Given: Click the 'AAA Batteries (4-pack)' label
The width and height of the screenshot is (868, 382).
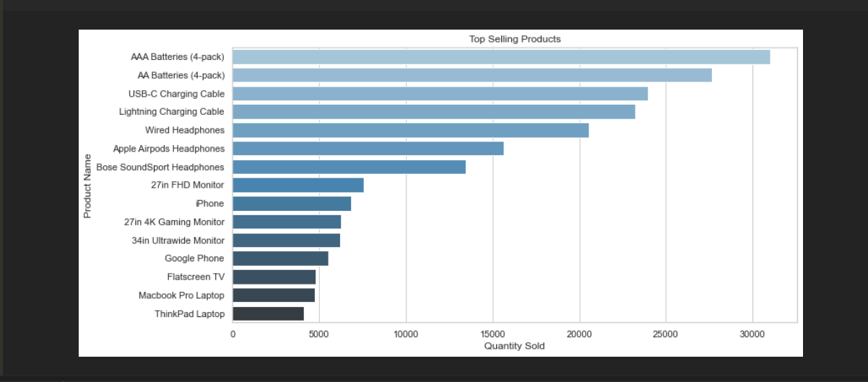Looking at the screenshot, I should (x=178, y=57).
